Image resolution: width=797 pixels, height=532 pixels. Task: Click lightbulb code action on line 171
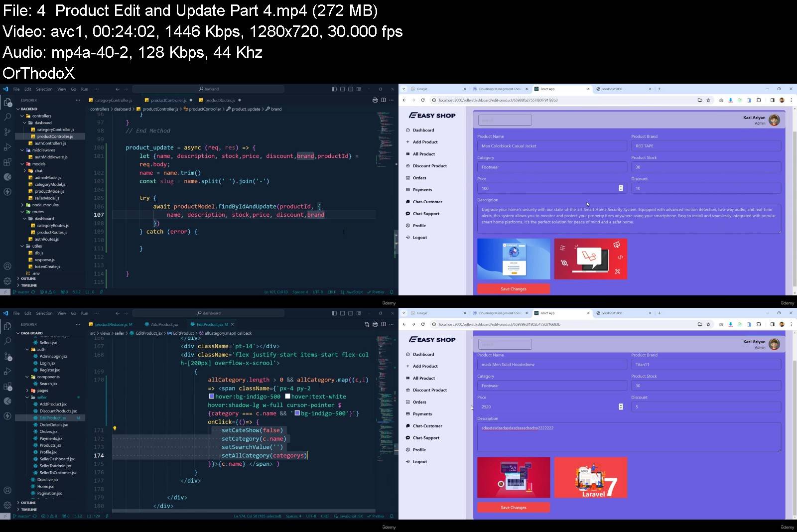click(x=115, y=428)
